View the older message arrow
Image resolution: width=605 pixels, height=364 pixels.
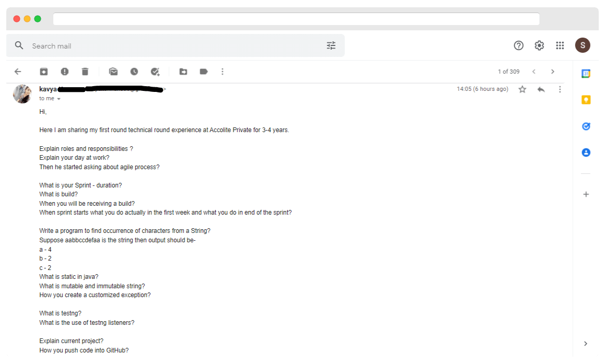[553, 72]
